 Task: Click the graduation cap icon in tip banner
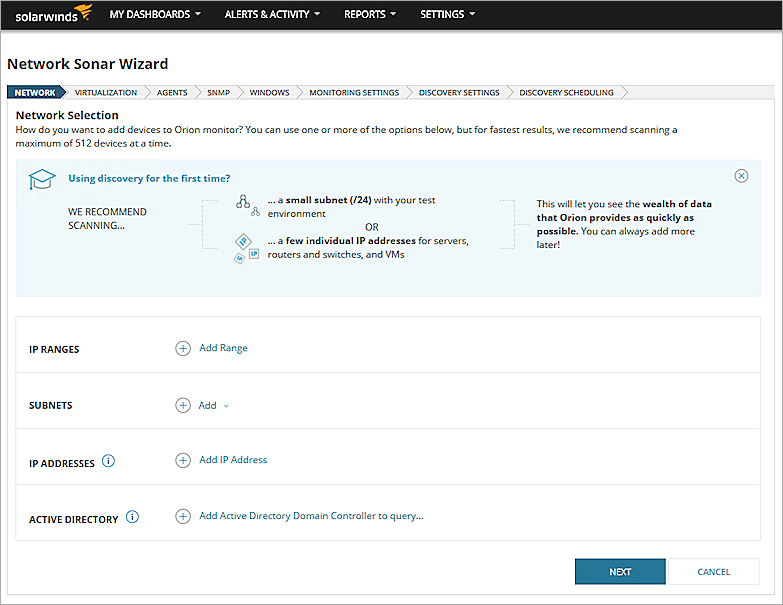(x=41, y=180)
